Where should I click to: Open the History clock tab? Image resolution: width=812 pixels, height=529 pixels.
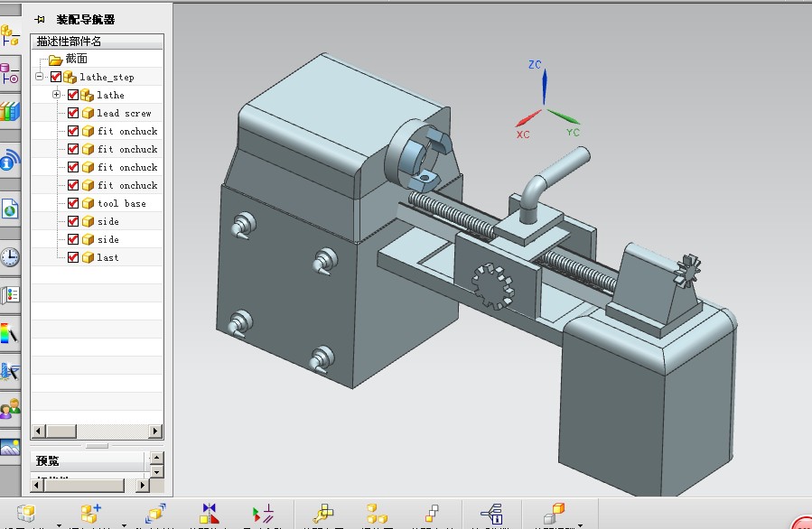(x=10, y=257)
